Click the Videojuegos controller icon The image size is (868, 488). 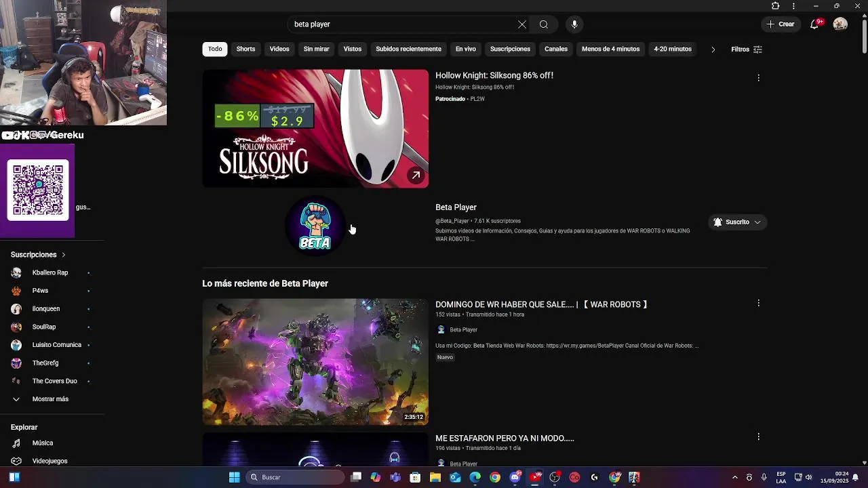(16, 461)
